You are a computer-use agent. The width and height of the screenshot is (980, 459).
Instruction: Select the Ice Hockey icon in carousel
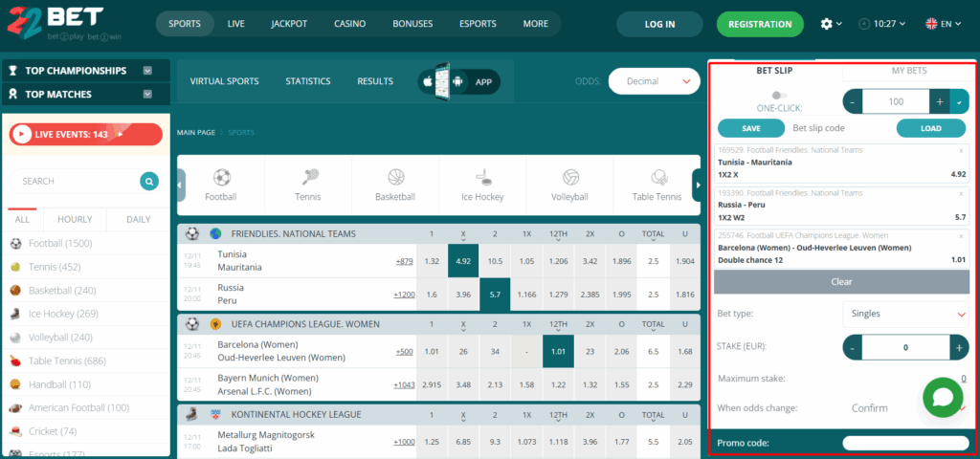click(x=482, y=177)
